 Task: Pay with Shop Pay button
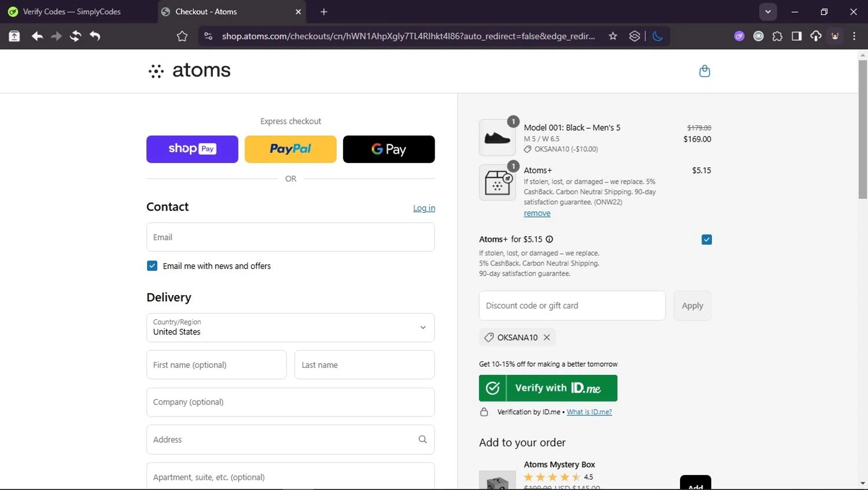tap(192, 149)
